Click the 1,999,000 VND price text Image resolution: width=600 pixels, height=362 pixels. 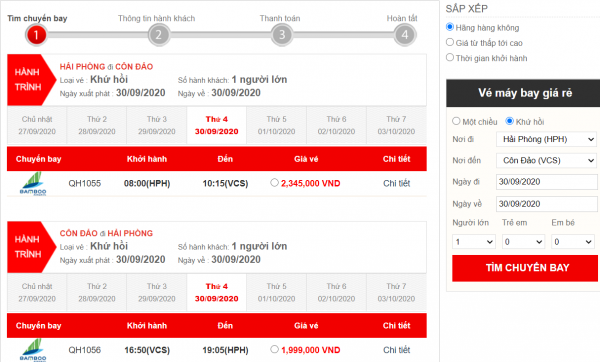[311, 350]
